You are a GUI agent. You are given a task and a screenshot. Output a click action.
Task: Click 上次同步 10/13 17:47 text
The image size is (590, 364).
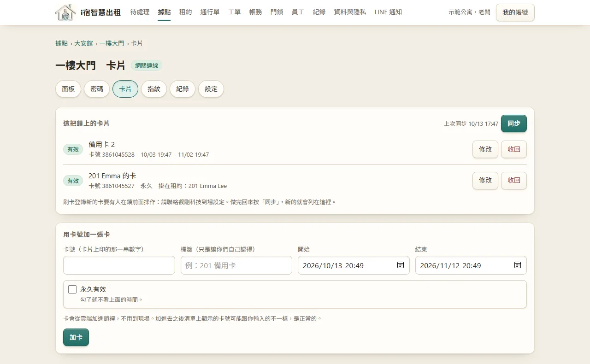pyautogui.click(x=471, y=124)
